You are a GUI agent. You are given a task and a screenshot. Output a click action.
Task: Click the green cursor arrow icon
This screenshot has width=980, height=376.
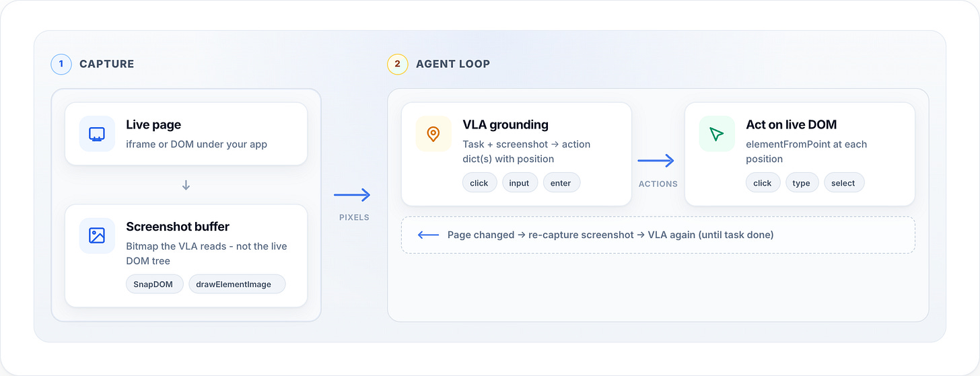tap(716, 134)
